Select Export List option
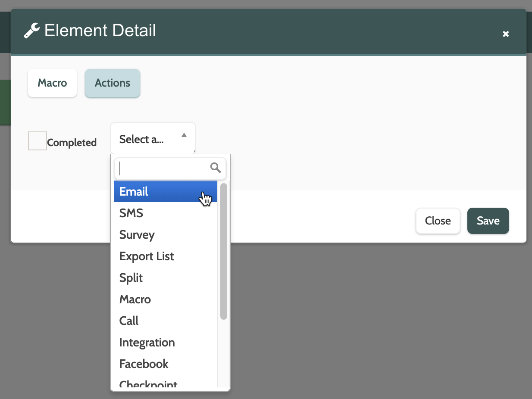 147,256
